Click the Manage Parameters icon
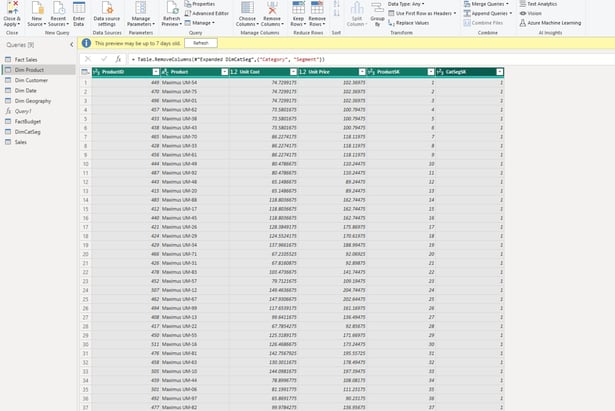Image resolution: width=615 pixels, height=411 pixels. coord(141,8)
